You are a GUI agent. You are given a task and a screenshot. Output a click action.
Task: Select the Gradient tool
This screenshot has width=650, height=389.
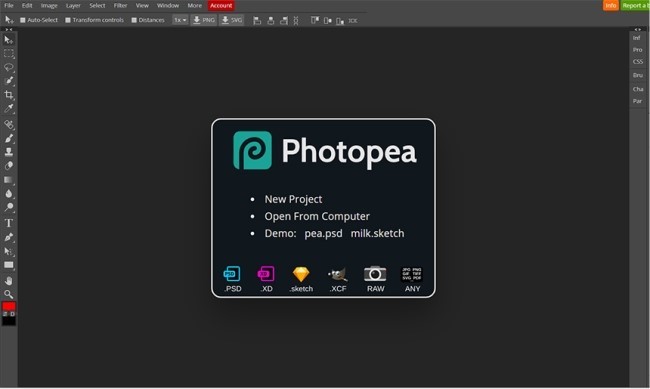[x=8, y=180]
